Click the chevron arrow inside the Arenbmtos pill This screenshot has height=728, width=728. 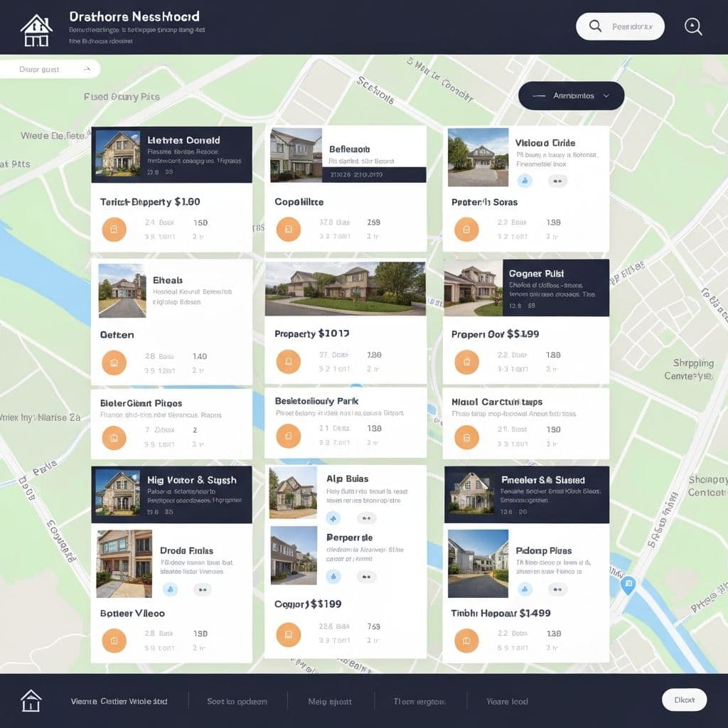pyautogui.click(x=608, y=95)
